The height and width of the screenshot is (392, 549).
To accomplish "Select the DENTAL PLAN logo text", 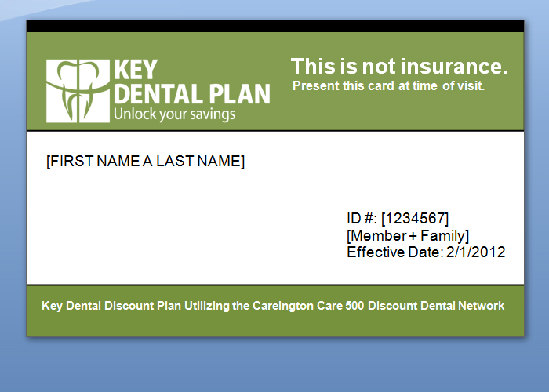I will [x=192, y=94].
